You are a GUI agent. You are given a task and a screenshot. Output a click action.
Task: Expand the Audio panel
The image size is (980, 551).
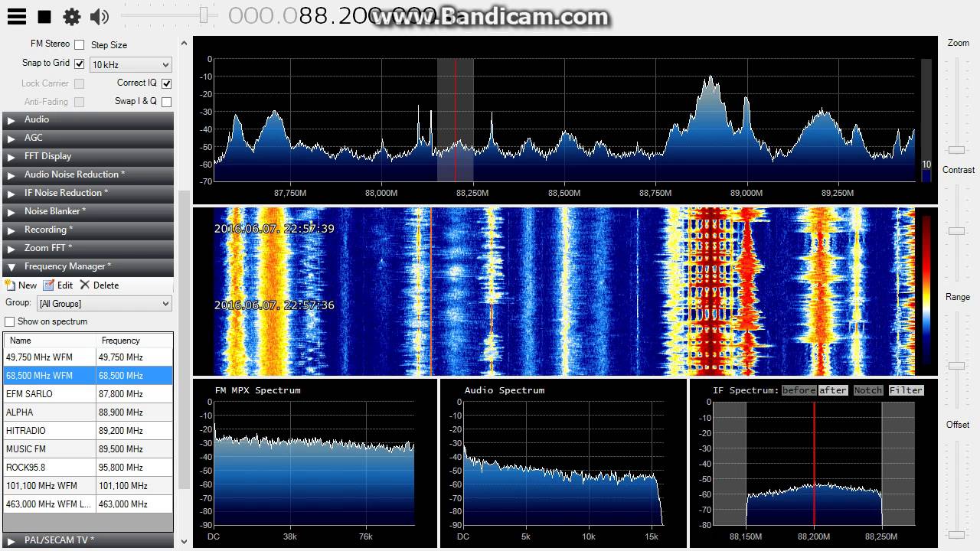(88, 119)
